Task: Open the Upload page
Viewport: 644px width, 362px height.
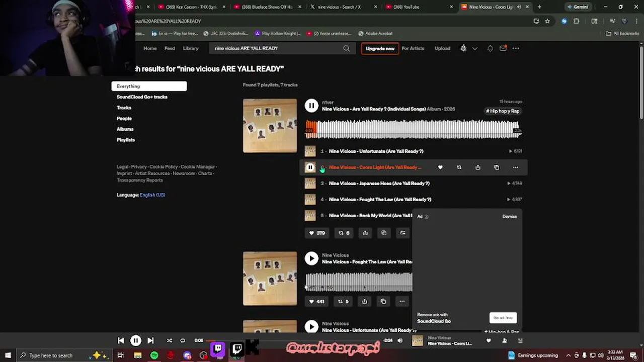Action: point(442,48)
